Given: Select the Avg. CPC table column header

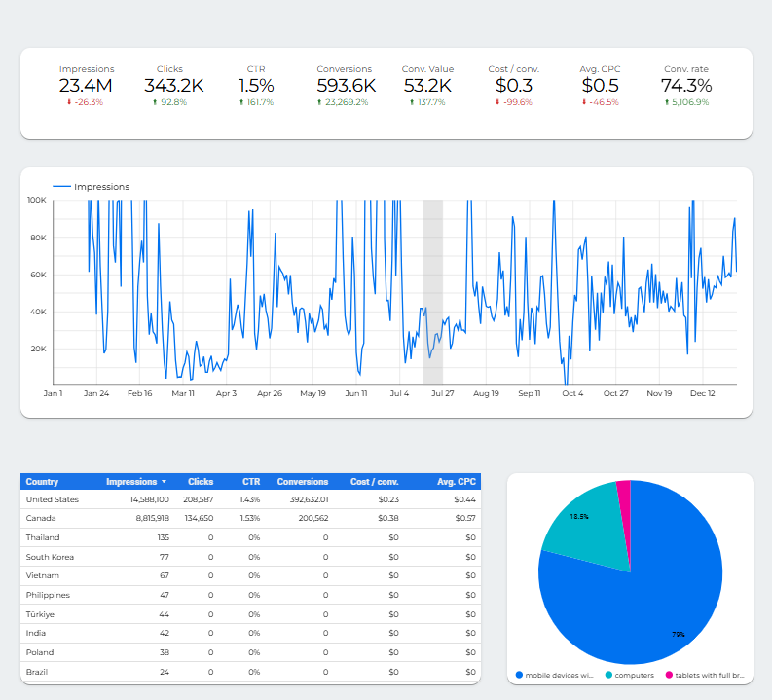Looking at the screenshot, I should pyautogui.click(x=455, y=482).
